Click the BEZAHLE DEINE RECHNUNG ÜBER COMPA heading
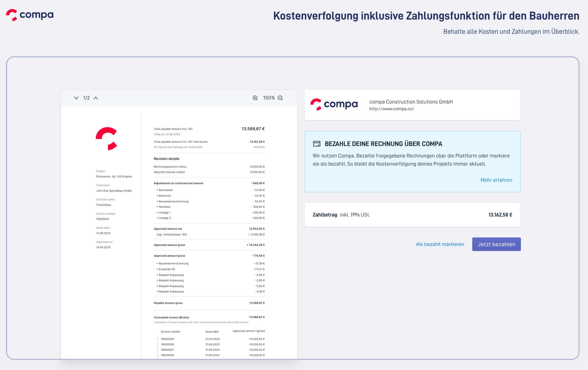This screenshot has width=588, height=370. click(383, 144)
